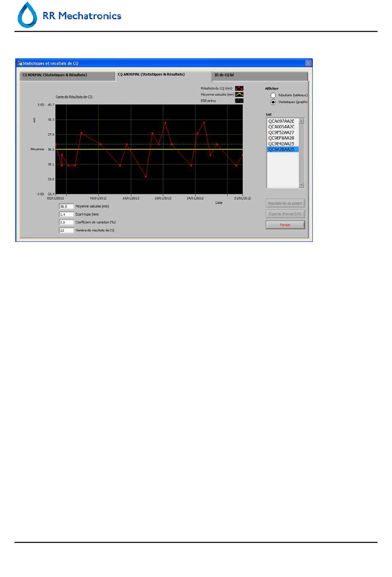Select lot QC9E42AA25
Image resolution: width=392 pixels, height=577 pixels.
[283, 144]
